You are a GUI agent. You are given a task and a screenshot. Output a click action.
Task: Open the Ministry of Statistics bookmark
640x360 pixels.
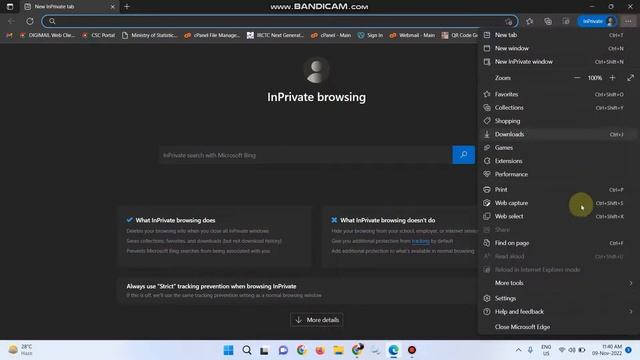(x=150, y=36)
